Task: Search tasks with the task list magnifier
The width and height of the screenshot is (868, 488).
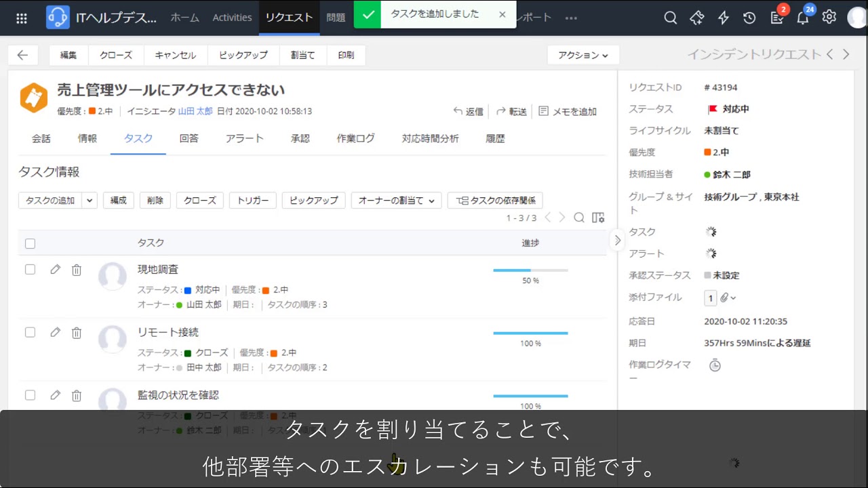Action: coord(579,218)
